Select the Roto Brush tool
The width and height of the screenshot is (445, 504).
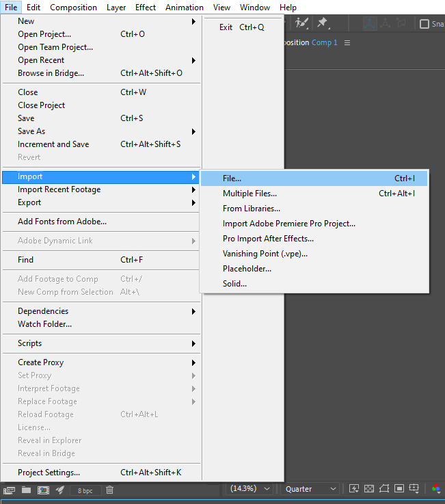click(x=301, y=23)
